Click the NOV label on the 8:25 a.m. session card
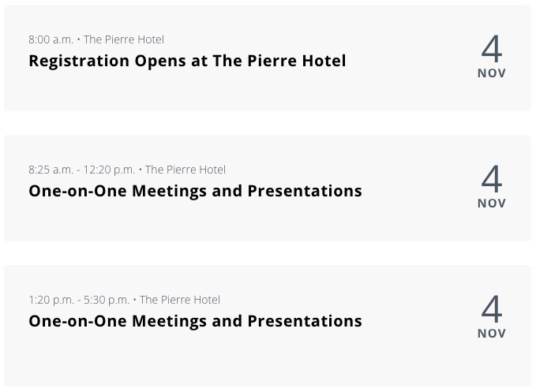The image size is (536, 392). (491, 203)
